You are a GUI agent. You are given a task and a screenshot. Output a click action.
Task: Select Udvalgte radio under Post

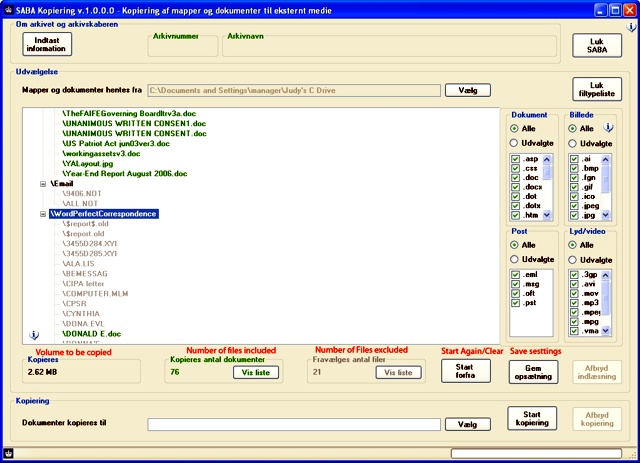pyautogui.click(x=514, y=259)
